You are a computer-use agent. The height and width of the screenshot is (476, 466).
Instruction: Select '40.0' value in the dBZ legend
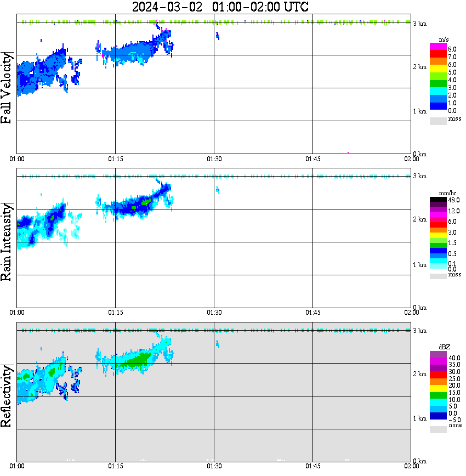tap(454, 358)
